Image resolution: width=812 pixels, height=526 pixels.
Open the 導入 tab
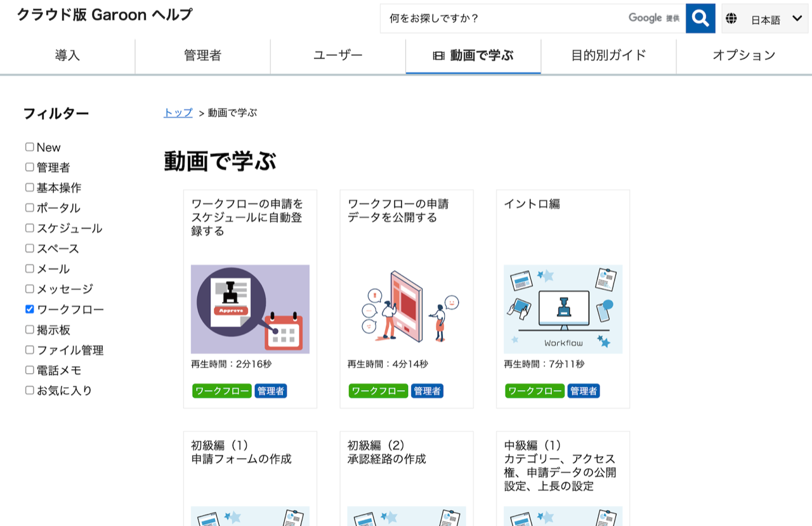coord(67,56)
